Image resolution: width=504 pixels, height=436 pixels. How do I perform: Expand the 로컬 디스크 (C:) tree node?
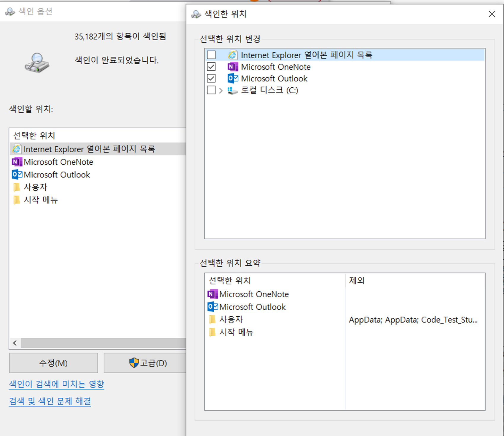point(221,90)
